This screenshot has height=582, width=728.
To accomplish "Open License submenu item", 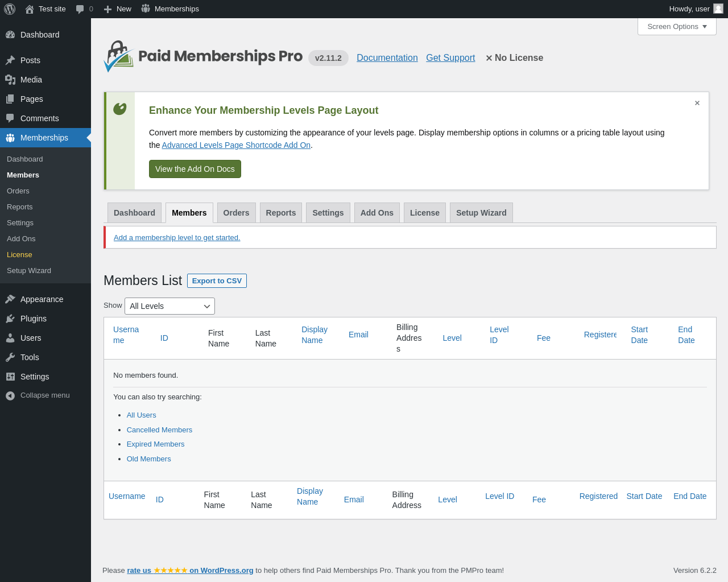I will (x=45, y=255).
